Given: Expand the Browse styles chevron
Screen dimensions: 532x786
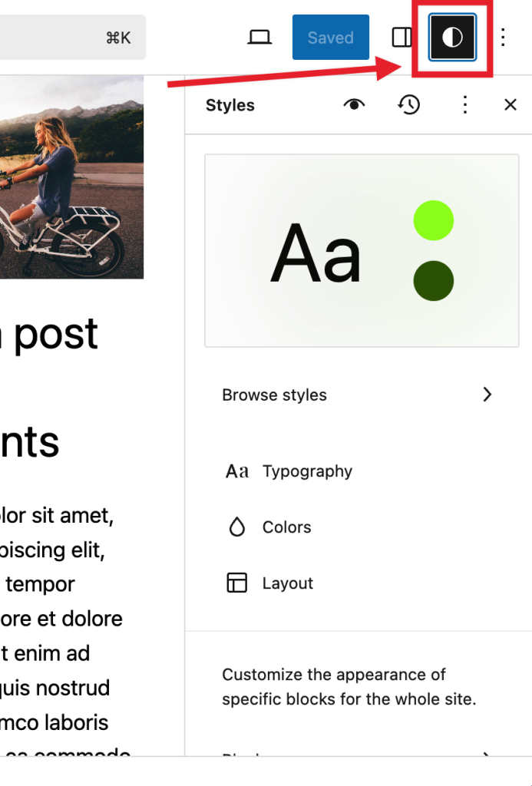Looking at the screenshot, I should pos(487,395).
